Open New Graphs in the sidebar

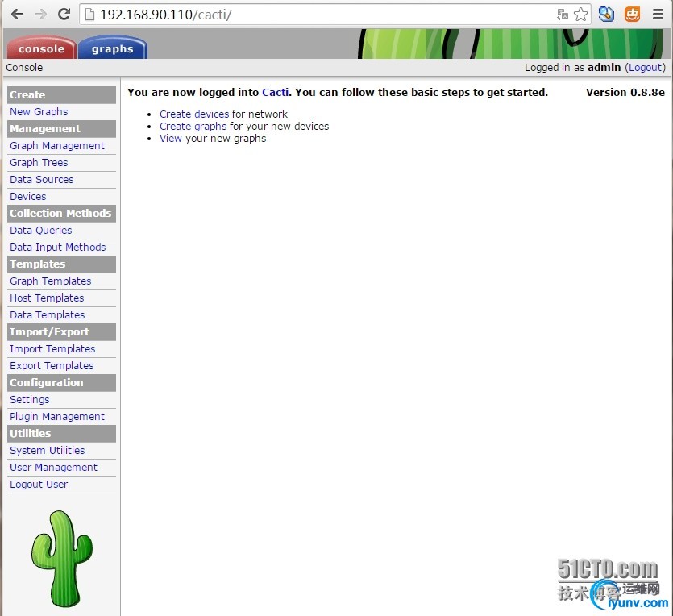coord(39,111)
